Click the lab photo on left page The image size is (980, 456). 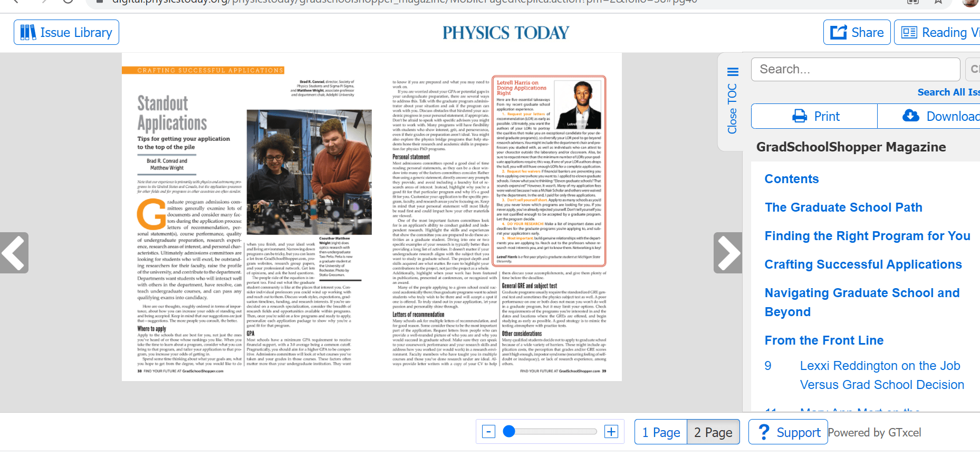(309, 172)
